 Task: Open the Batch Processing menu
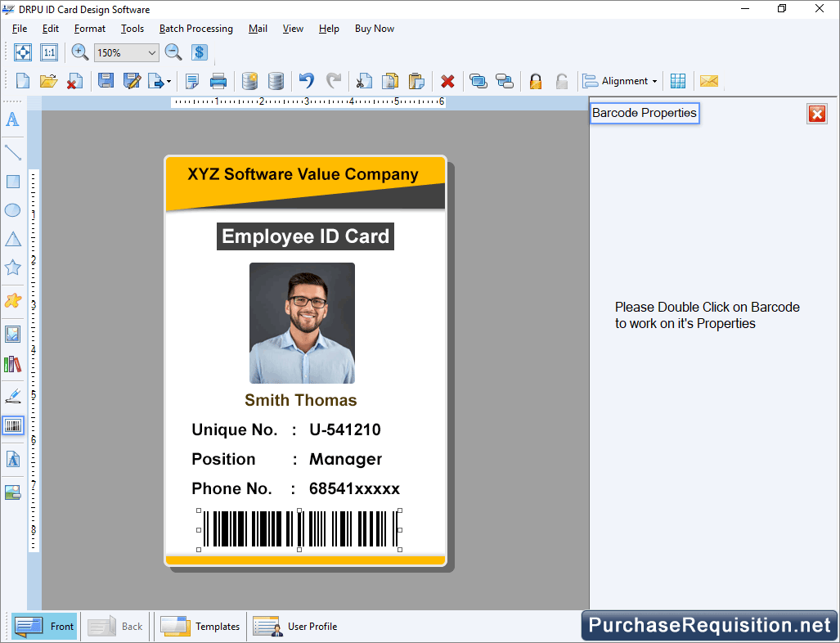pyautogui.click(x=195, y=29)
